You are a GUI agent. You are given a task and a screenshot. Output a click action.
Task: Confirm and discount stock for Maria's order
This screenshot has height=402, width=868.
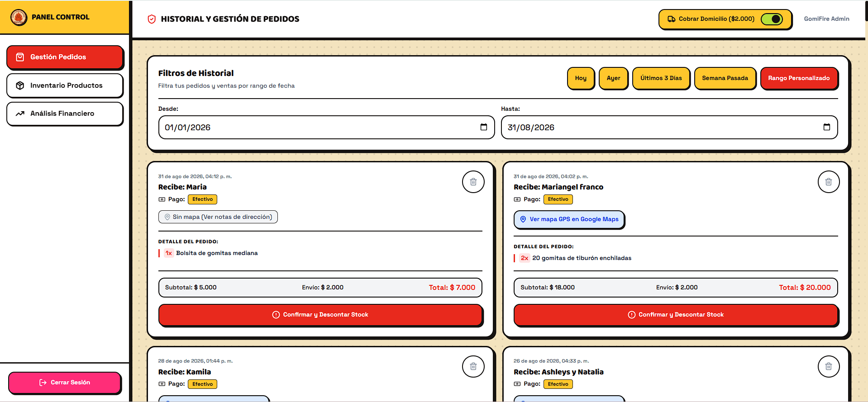320,315
